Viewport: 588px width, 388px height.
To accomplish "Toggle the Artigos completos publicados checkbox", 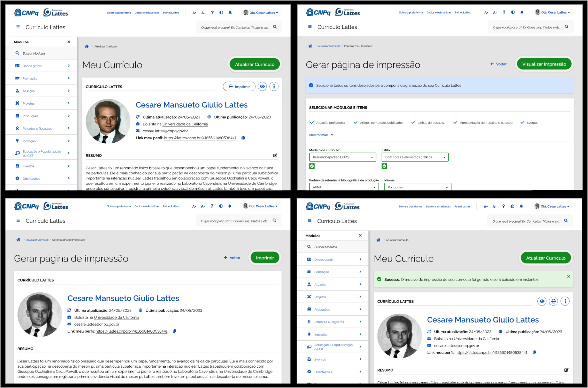I will coord(355,122).
